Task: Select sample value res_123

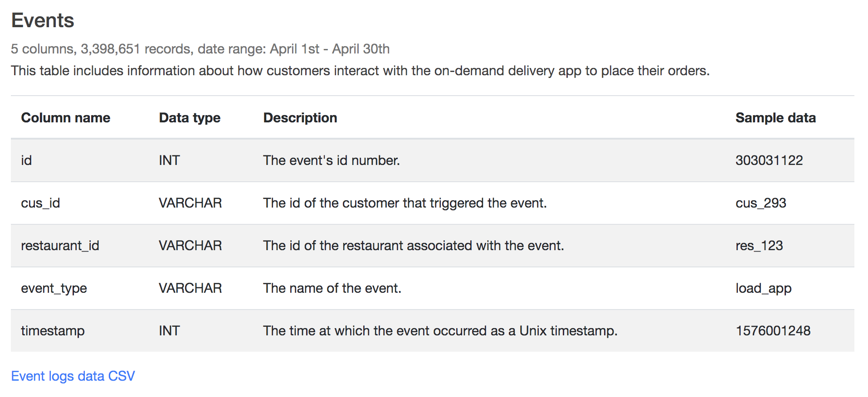Action: point(759,246)
